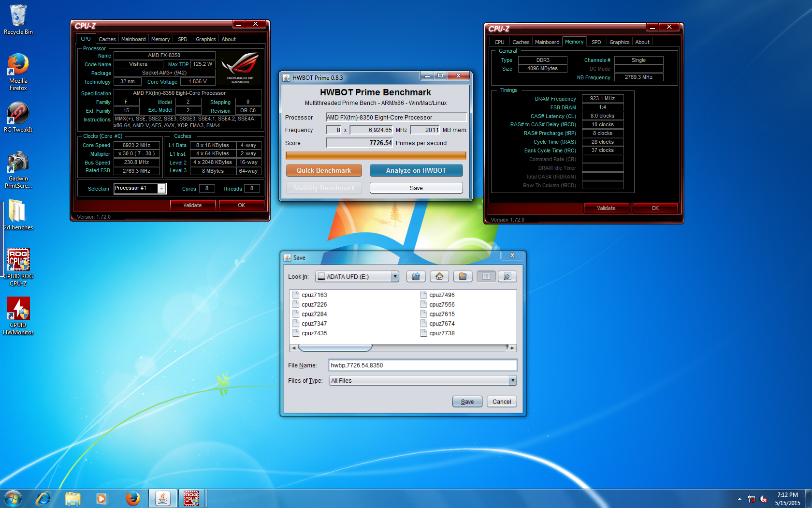Open CPU tab in right CPU-Z window

499,42
